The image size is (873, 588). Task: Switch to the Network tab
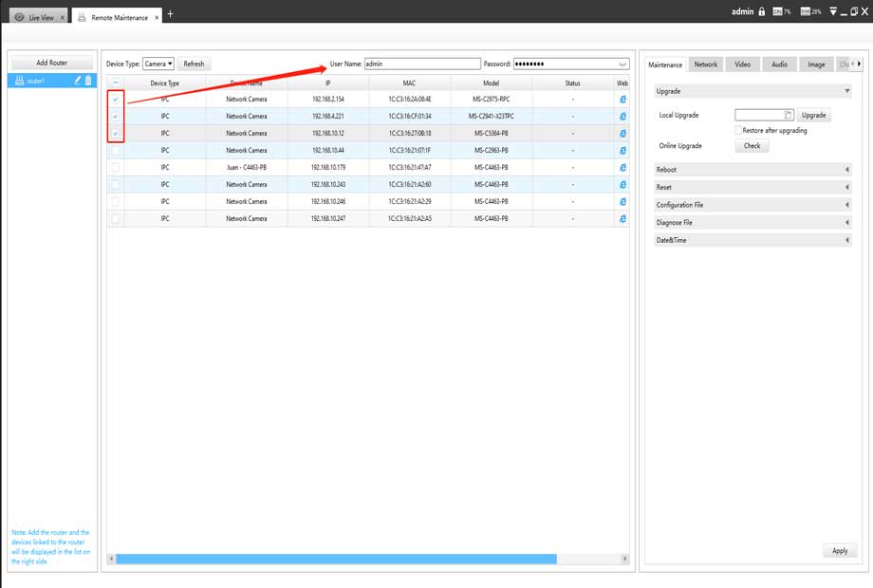tap(705, 64)
